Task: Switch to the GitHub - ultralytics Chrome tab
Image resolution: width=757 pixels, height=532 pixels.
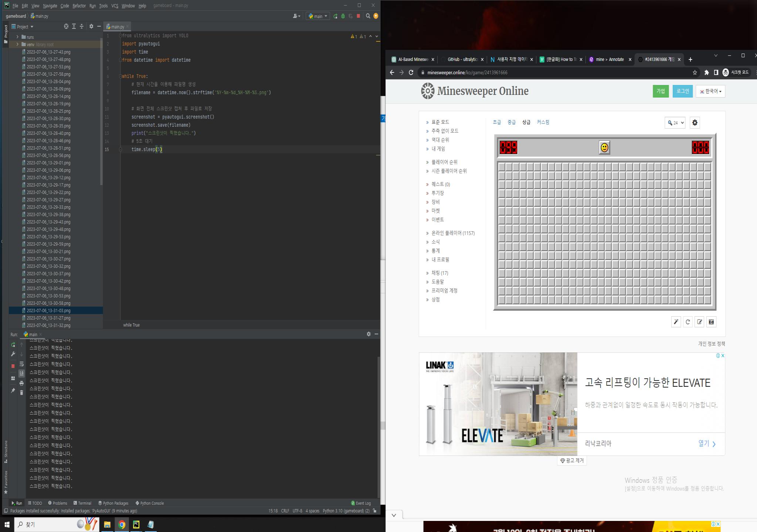Action: tap(462, 59)
